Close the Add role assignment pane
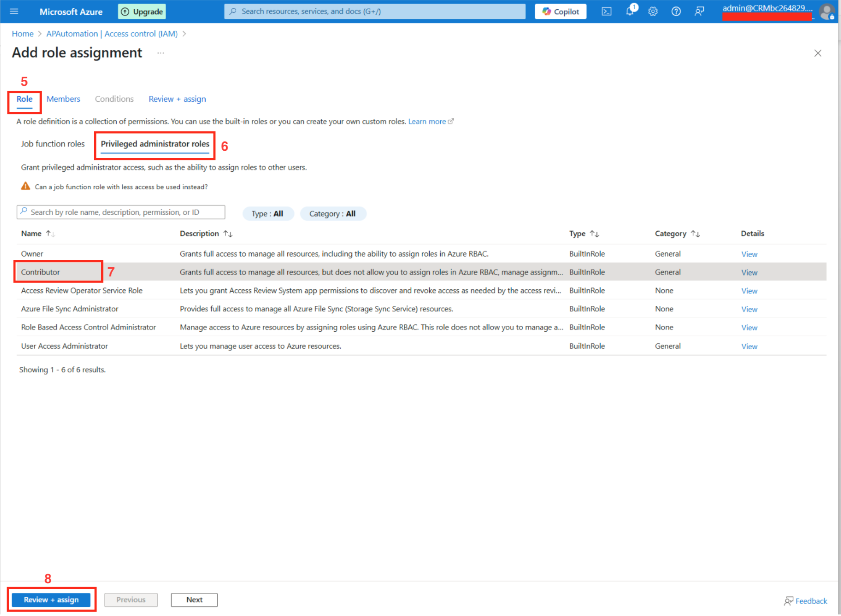 click(x=817, y=53)
